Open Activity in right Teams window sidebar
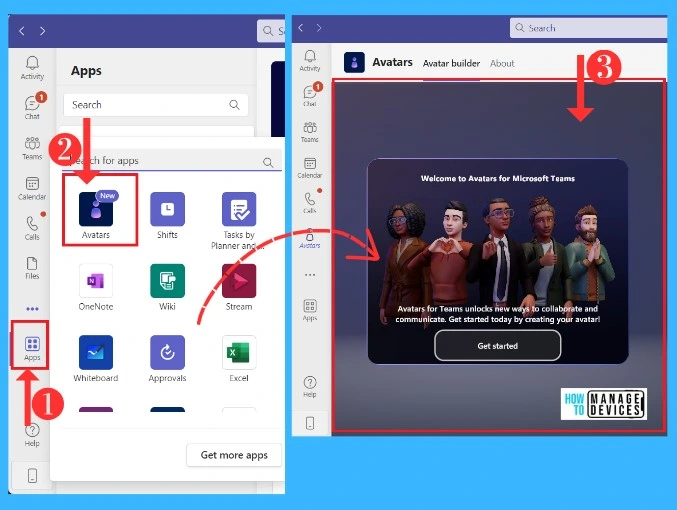Image resolution: width=677 pixels, height=510 pixels. point(310,60)
